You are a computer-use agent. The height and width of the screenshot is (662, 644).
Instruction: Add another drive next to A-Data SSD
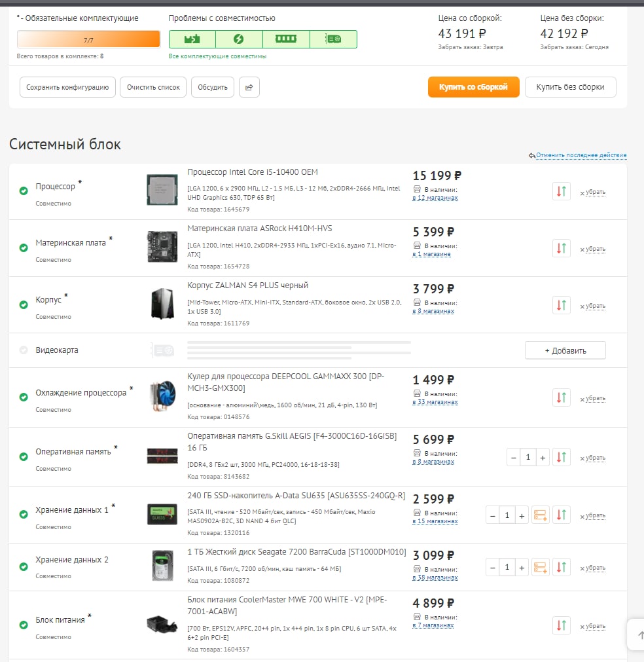click(x=540, y=515)
